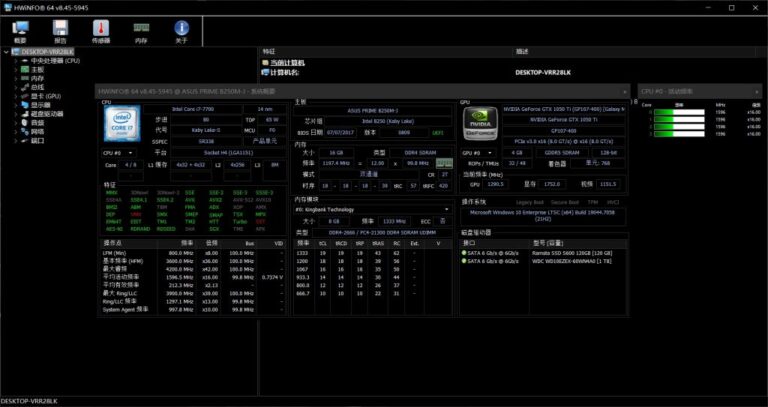The width and height of the screenshot is (768, 407).
Task: Click the green status dot for Ramsta SSD
Action: click(464, 253)
